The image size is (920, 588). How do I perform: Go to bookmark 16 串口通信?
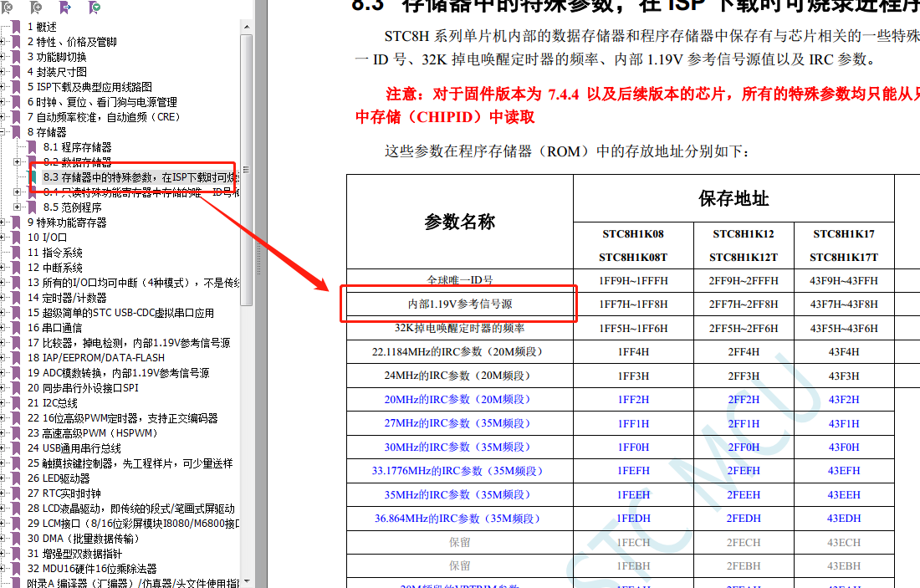54,327
